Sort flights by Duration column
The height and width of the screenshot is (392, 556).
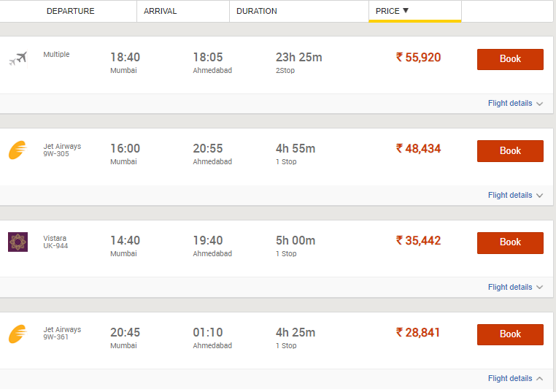[x=256, y=12]
